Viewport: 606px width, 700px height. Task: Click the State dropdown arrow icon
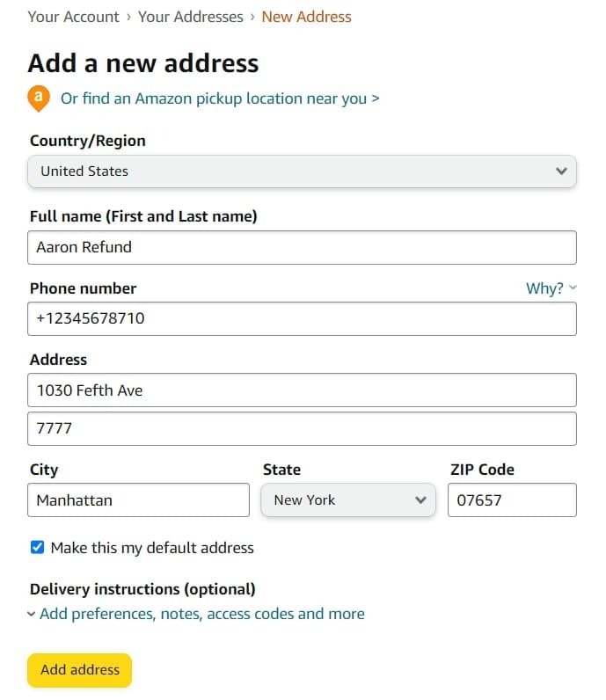pyautogui.click(x=420, y=500)
